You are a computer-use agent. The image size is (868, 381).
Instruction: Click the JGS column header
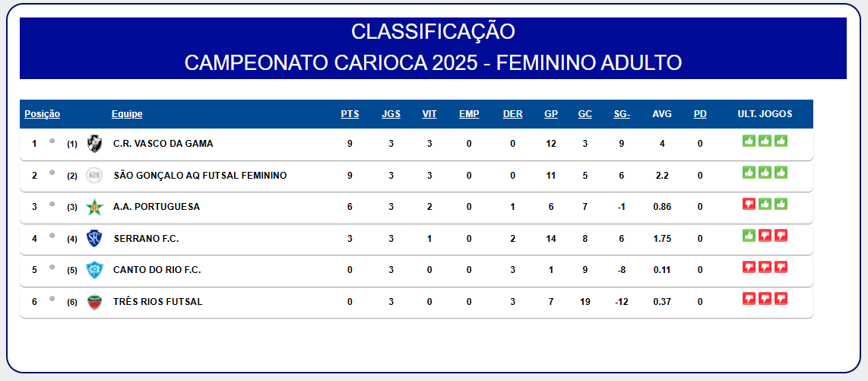pos(391,114)
